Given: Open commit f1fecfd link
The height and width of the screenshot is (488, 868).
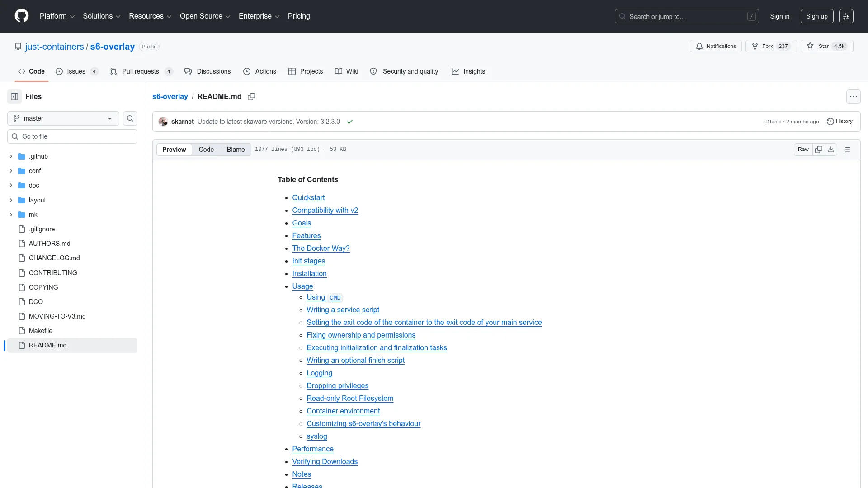Looking at the screenshot, I should [x=773, y=122].
